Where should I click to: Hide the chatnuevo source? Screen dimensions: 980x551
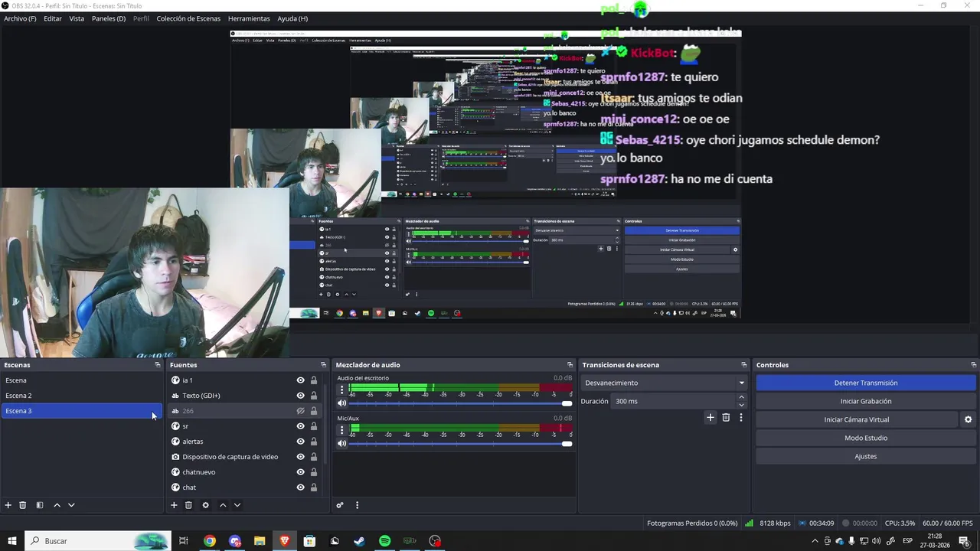click(x=300, y=472)
